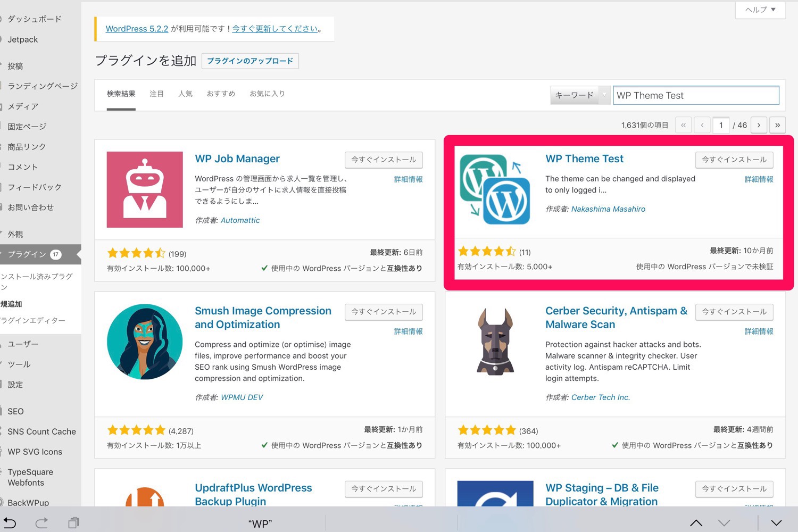
Task: Install UpdraftPlus plugin now
Action: (384, 489)
